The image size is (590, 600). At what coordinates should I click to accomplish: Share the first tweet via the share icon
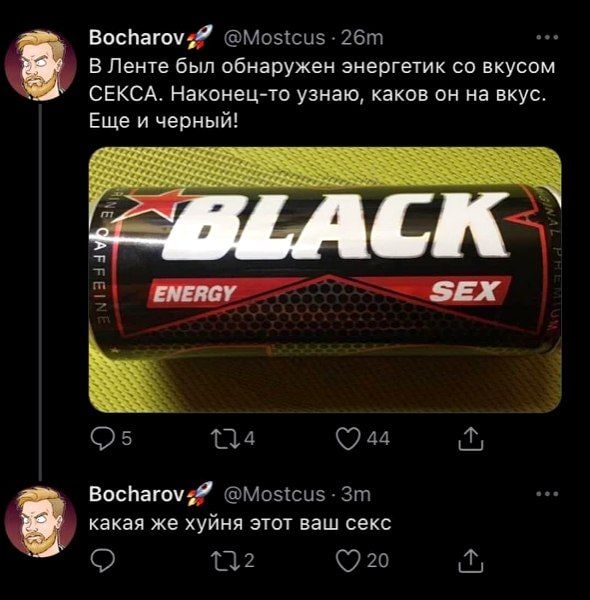click(x=471, y=439)
